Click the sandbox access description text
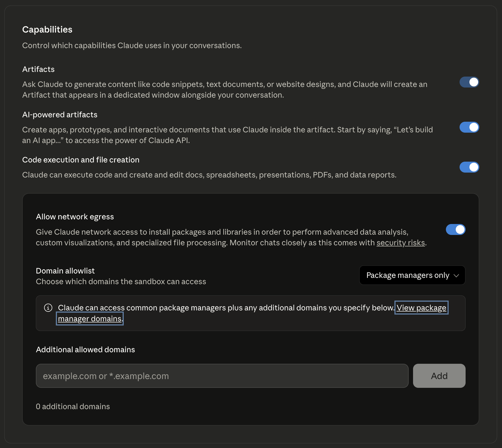The height and width of the screenshot is (448, 502). coord(121,281)
